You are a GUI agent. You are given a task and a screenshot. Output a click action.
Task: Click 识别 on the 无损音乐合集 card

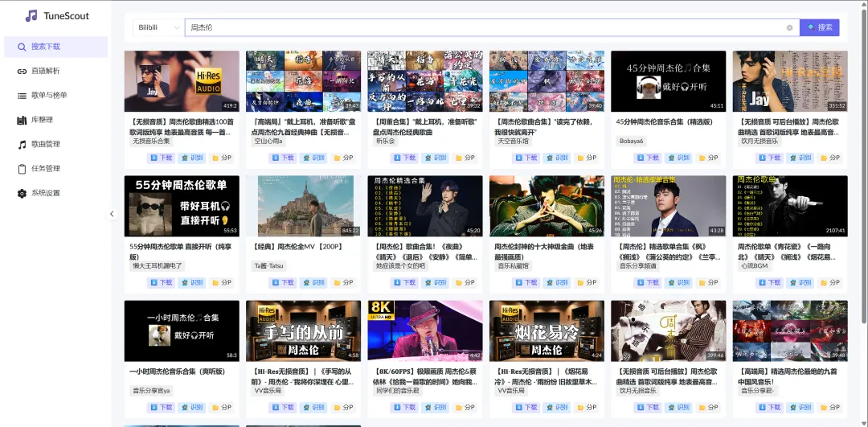191,158
